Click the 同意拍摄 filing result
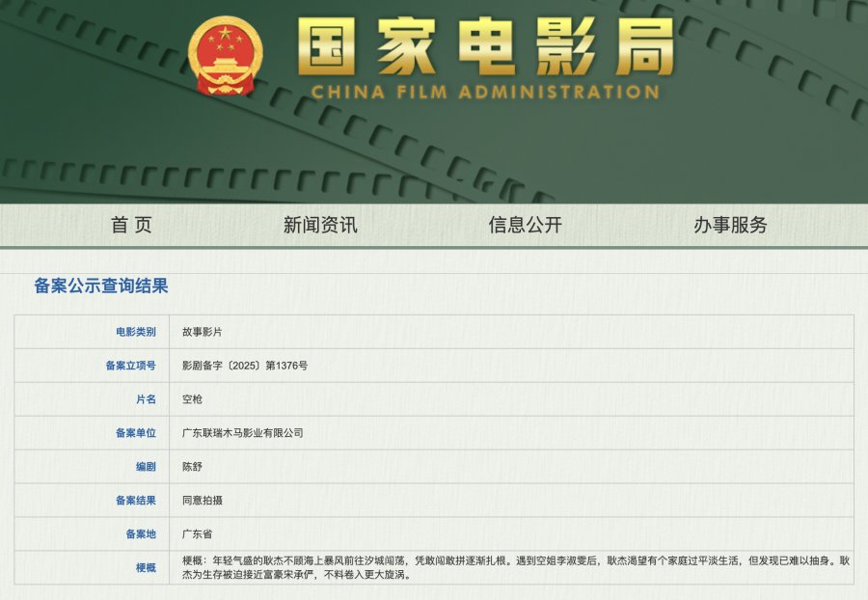 click(202, 501)
